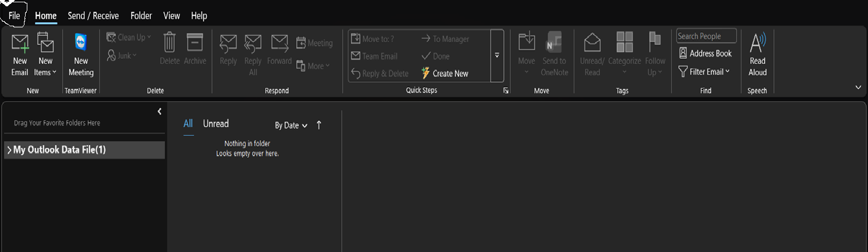The height and width of the screenshot is (252, 868).
Task: Toggle sort order arrow in message list
Action: tap(319, 125)
